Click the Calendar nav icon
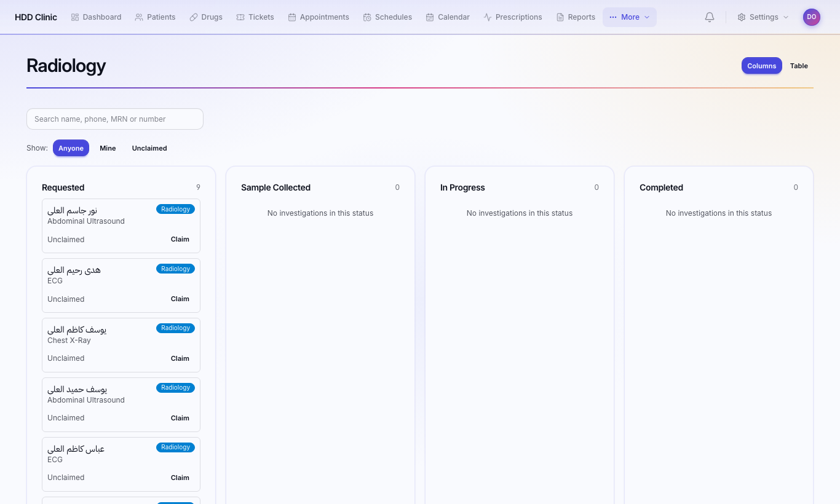Screen dimensions: 840x504 click(430, 17)
